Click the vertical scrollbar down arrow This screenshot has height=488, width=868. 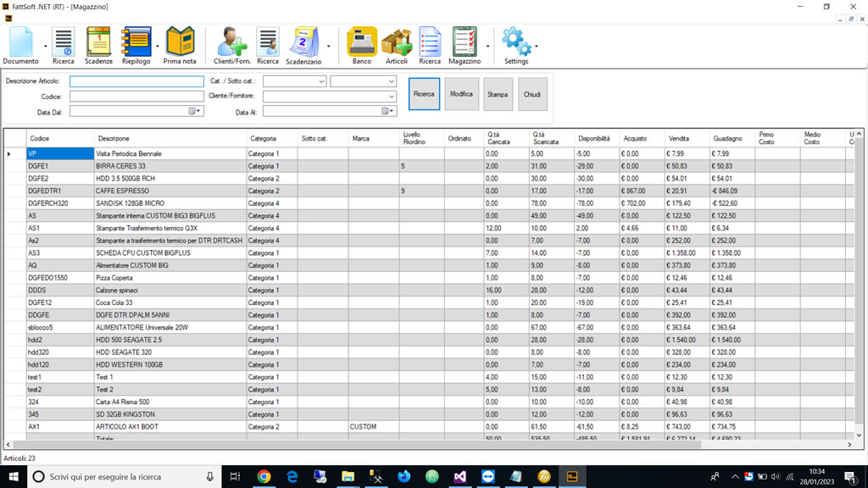(x=860, y=435)
